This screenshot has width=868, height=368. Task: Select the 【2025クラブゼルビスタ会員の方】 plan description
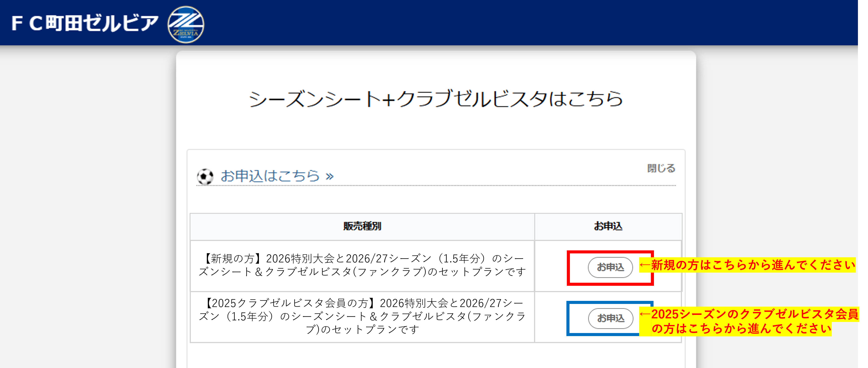click(362, 316)
